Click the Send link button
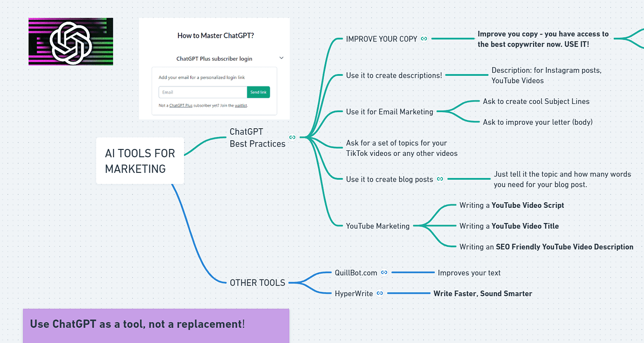This screenshot has width=644, height=343. pyautogui.click(x=259, y=92)
